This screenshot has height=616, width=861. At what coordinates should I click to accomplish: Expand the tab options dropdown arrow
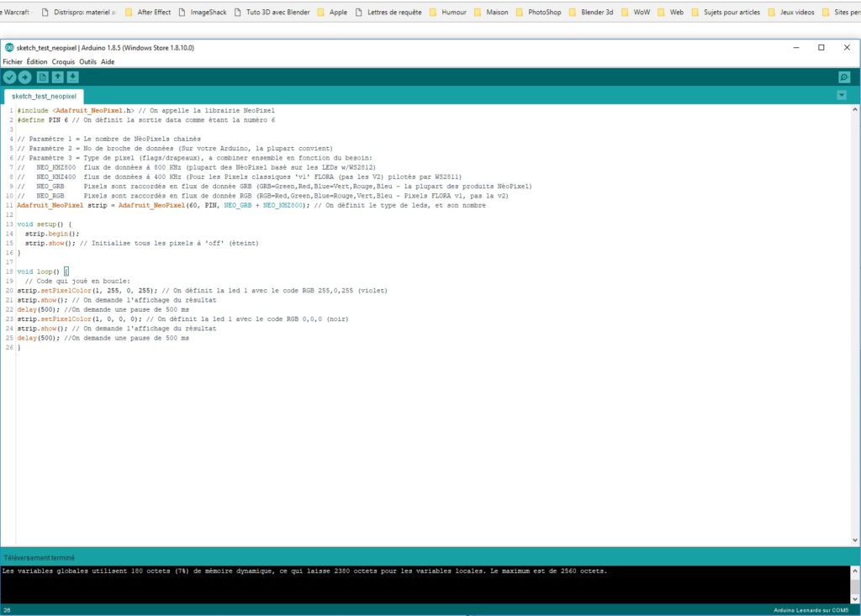pyautogui.click(x=841, y=96)
